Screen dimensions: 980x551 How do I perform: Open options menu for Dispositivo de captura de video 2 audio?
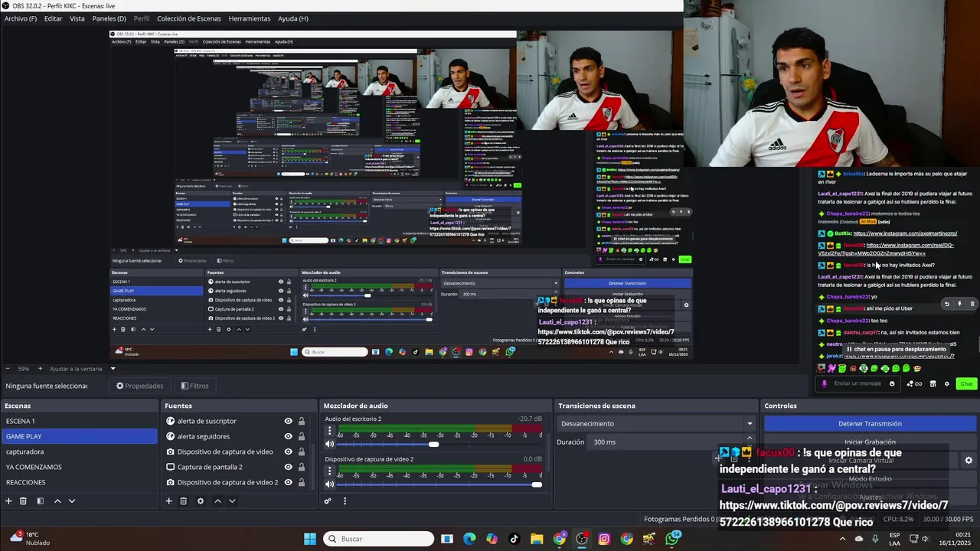[330, 472]
